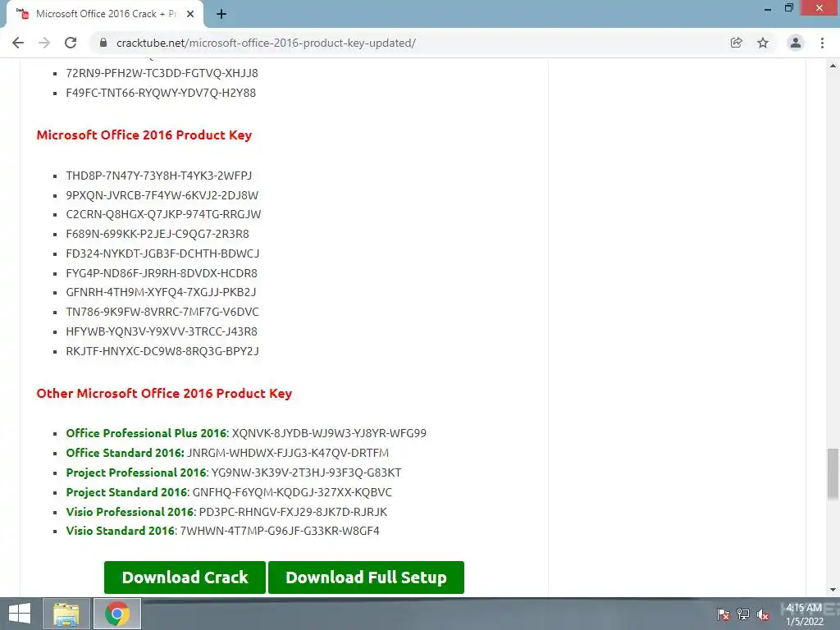Click the scrollbar down arrow
840x630 pixels.
click(x=833, y=590)
